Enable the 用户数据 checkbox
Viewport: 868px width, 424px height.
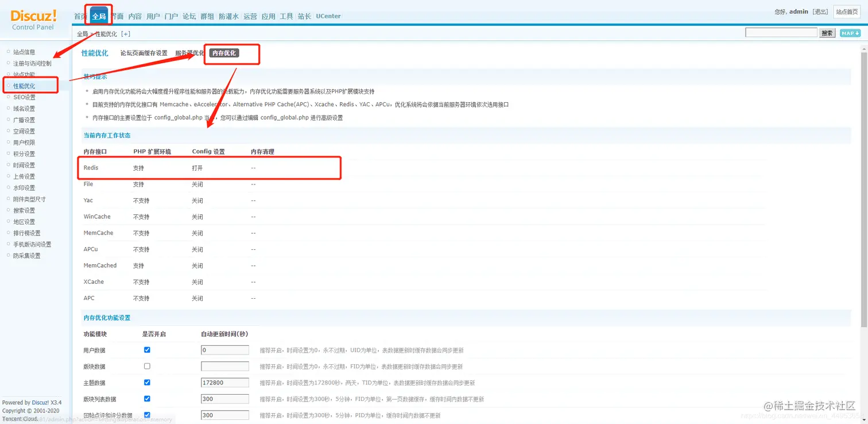point(147,350)
